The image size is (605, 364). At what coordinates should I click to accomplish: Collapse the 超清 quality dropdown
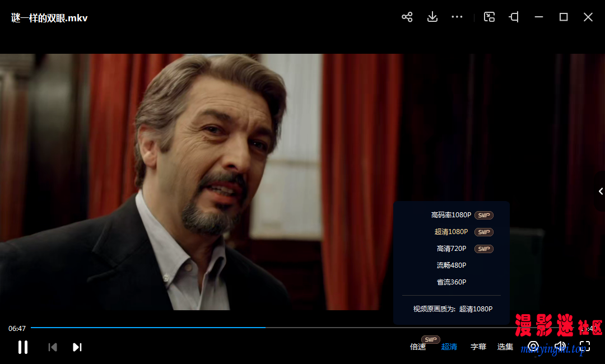coord(449,347)
